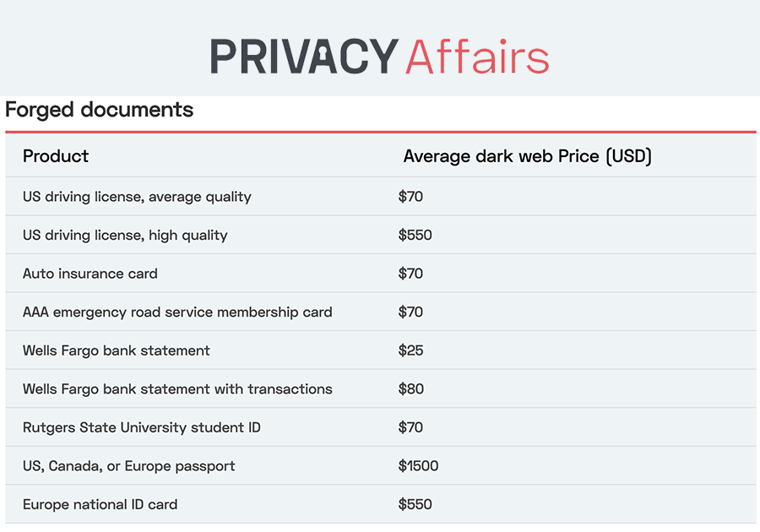The height and width of the screenshot is (532, 760).
Task: Select US driving license, high quality row
Action: pos(125,236)
